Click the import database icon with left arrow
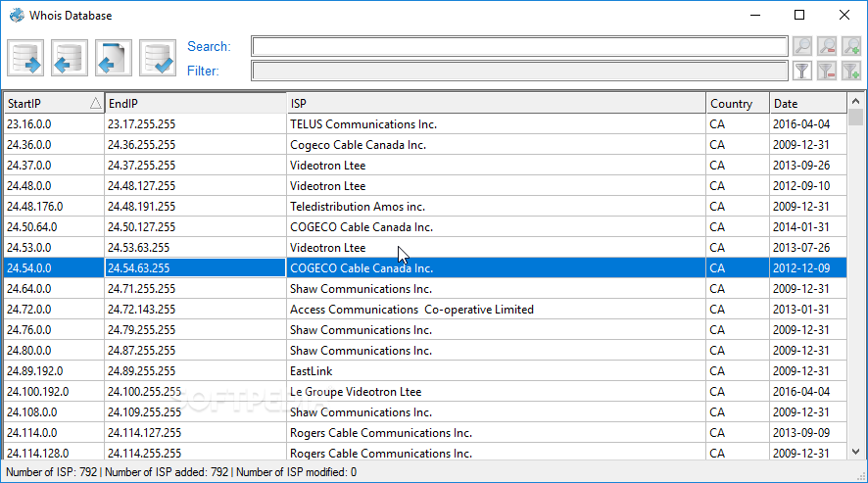 click(70, 58)
